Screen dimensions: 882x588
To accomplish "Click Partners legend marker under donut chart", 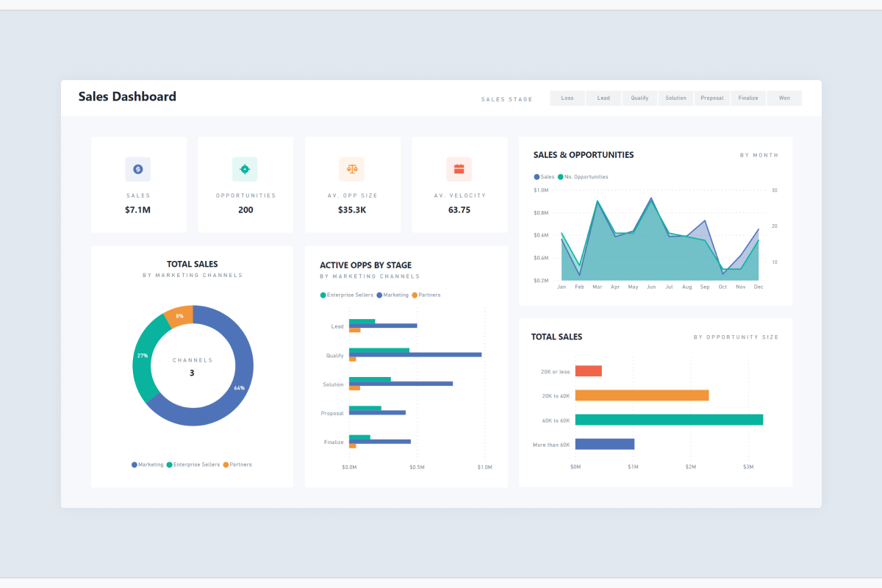I will pyautogui.click(x=226, y=465).
